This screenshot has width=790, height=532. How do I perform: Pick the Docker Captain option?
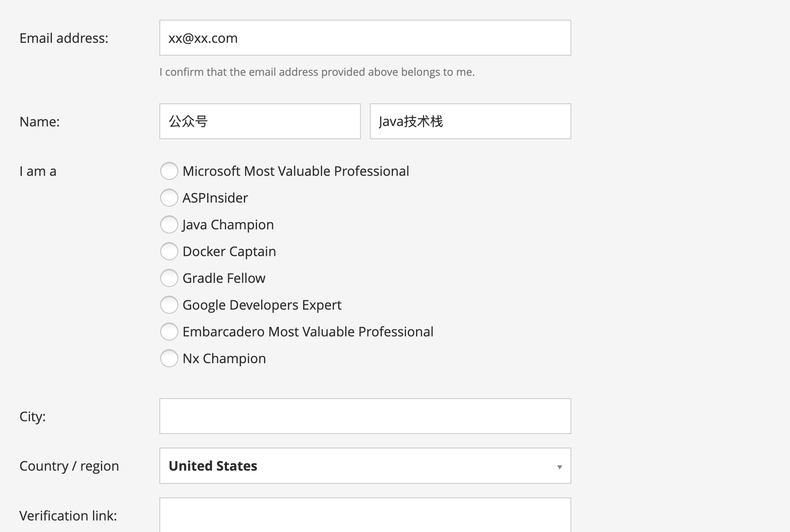(x=169, y=251)
